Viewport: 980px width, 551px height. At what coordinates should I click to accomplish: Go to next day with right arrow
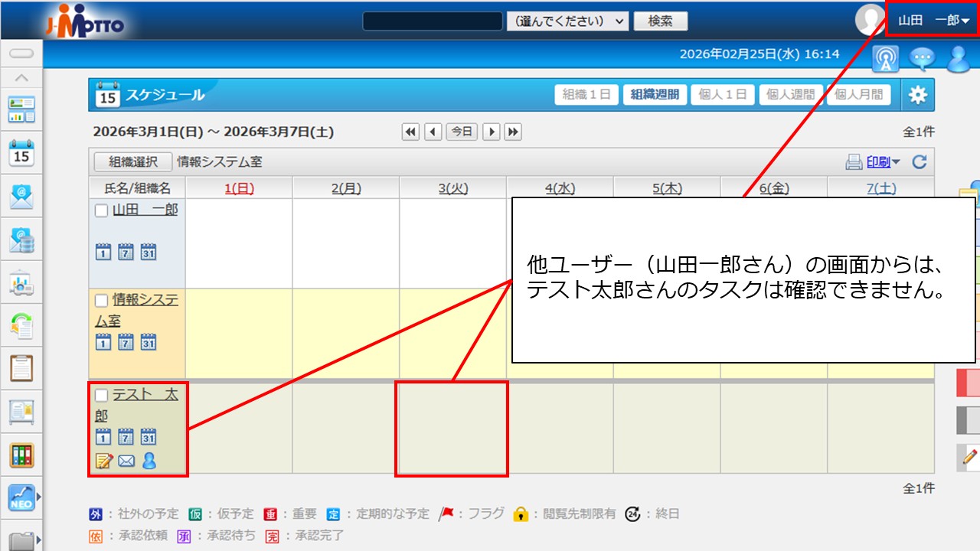pyautogui.click(x=491, y=132)
